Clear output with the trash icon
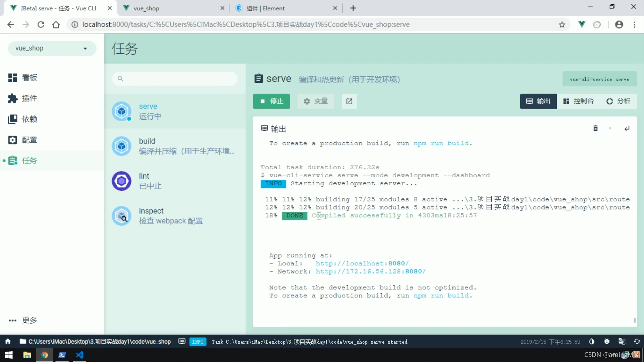Screen dimensions: 644x362 click(x=595, y=128)
